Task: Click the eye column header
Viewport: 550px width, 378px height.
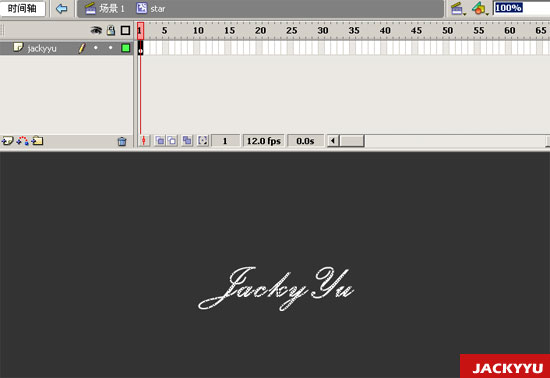Action: click(96, 31)
